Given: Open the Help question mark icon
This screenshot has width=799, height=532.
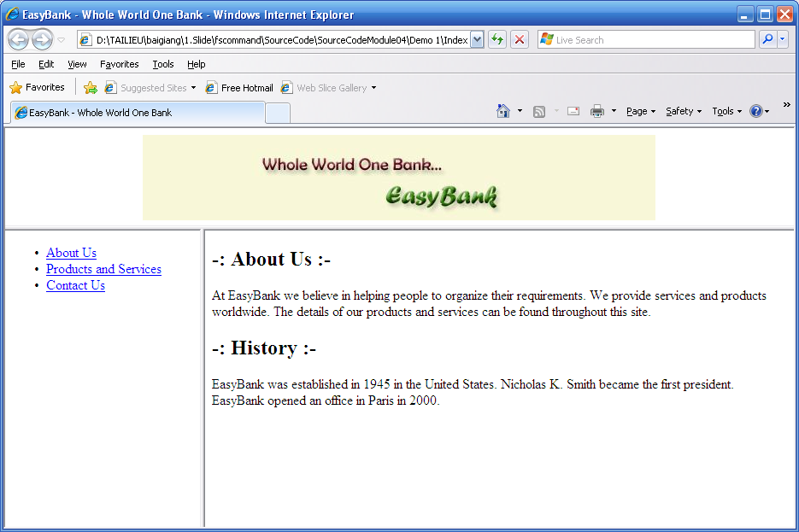Looking at the screenshot, I should 755,111.
